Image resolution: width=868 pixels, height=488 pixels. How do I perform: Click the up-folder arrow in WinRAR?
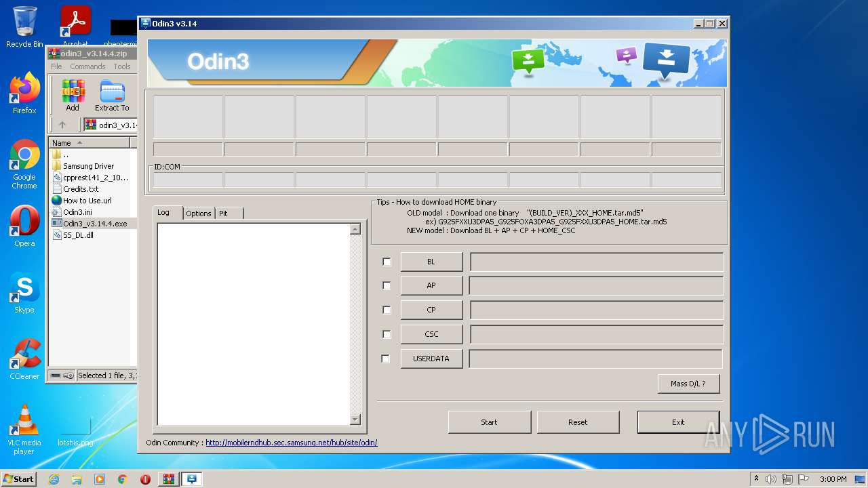pyautogui.click(x=62, y=125)
